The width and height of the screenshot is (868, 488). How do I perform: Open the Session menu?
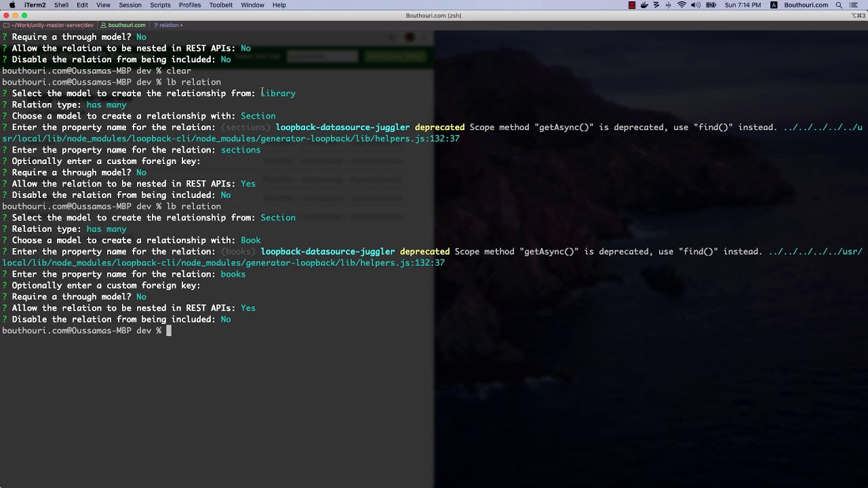pos(130,5)
